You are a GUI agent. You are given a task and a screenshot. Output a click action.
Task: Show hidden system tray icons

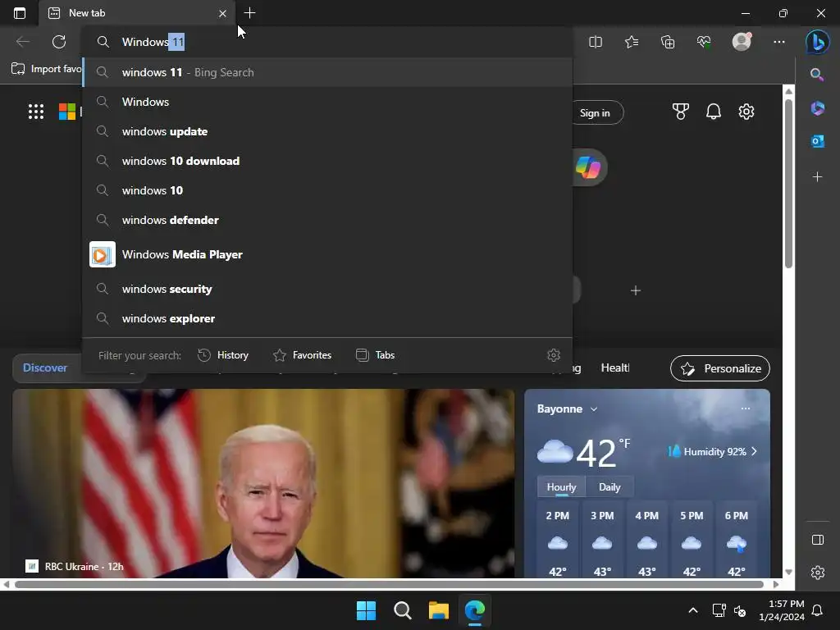click(x=692, y=610)
